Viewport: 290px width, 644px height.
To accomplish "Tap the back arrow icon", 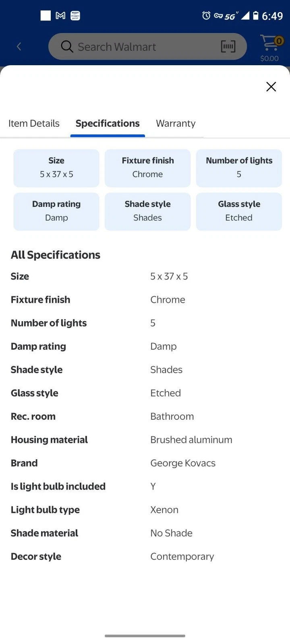I will click(19, 47).
